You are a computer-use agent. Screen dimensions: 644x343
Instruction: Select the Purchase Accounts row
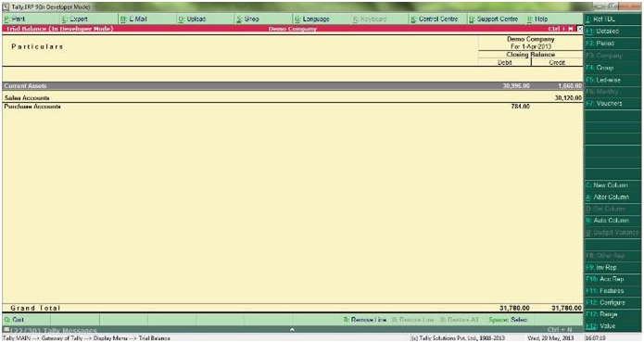point(293,107)
